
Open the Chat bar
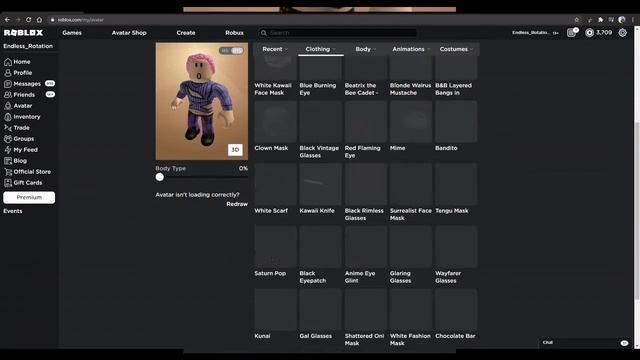tap(585, 343)
